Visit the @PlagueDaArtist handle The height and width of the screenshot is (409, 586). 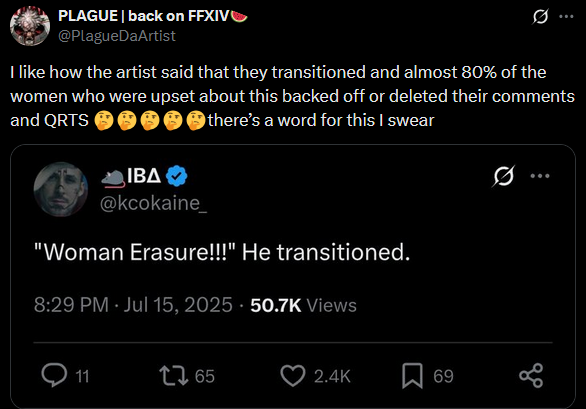pos(117,36)
